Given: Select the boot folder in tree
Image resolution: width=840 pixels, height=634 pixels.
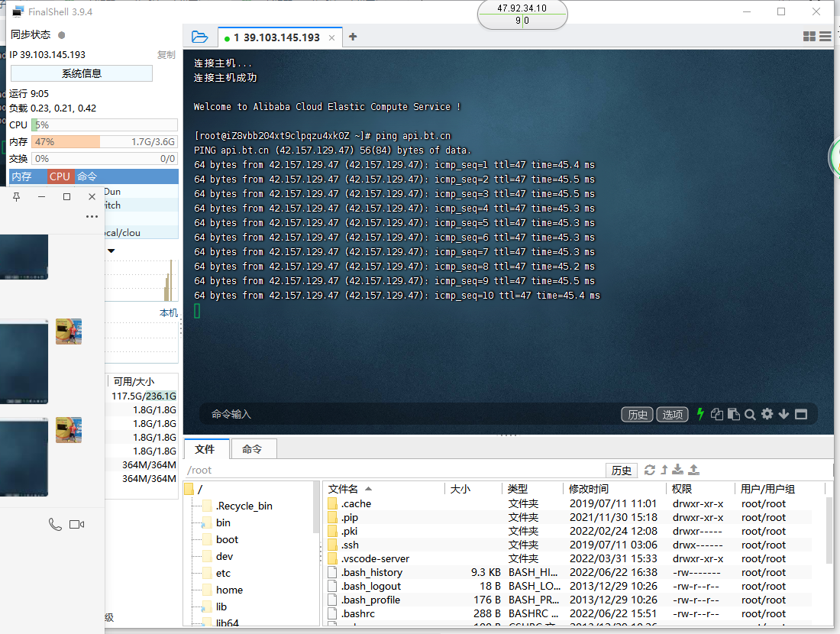Looking at the screenshot, I should [221, 540].
